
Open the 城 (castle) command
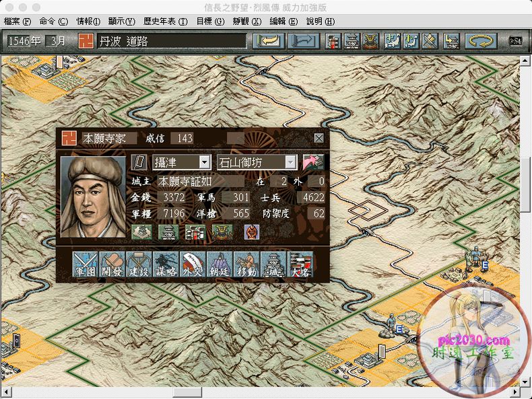point(273,264)
